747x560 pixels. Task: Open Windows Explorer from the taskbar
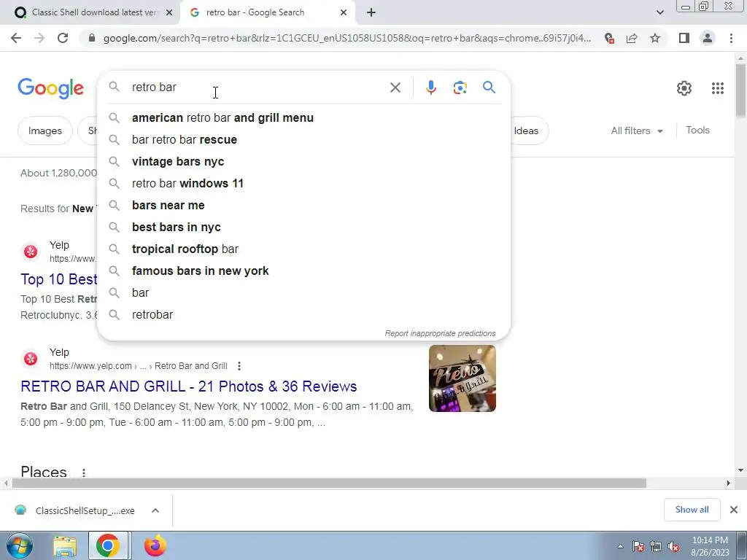point(65,546)
